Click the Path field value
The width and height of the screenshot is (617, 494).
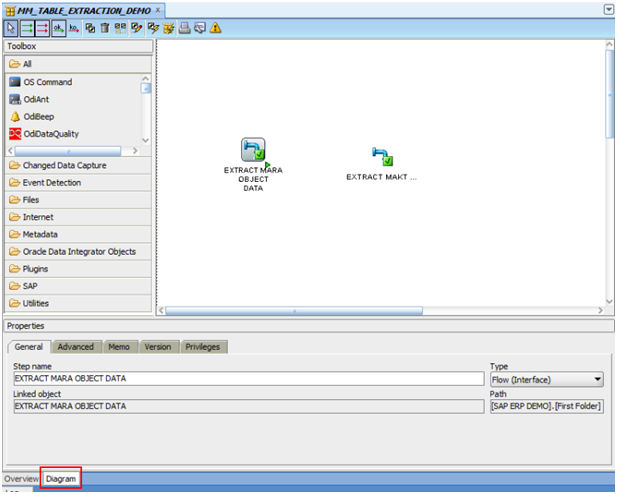pyautogui.click(x=547, y=406)
